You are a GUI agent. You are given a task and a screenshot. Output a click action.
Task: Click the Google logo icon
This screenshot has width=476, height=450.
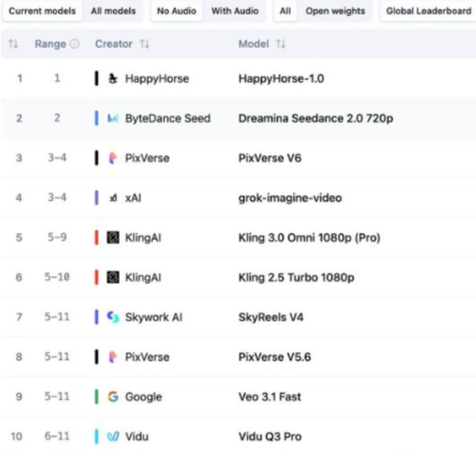(x=113, y=396)
